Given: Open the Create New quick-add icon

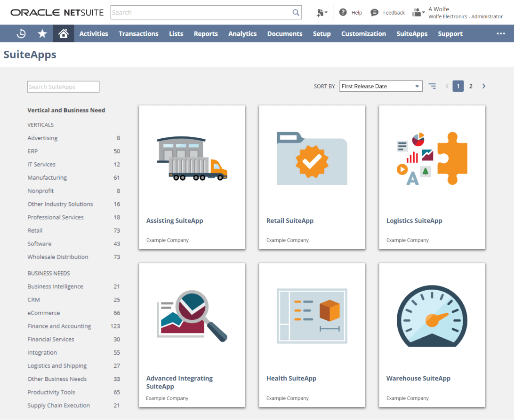Looking at the screenshot, I should point(321,12).
